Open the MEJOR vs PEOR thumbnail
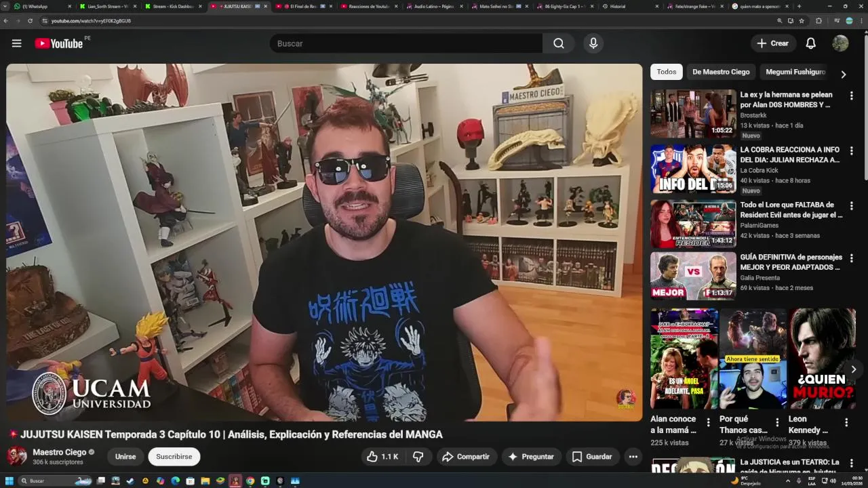The height and width of the screenshot is (488, 868). 693,277
